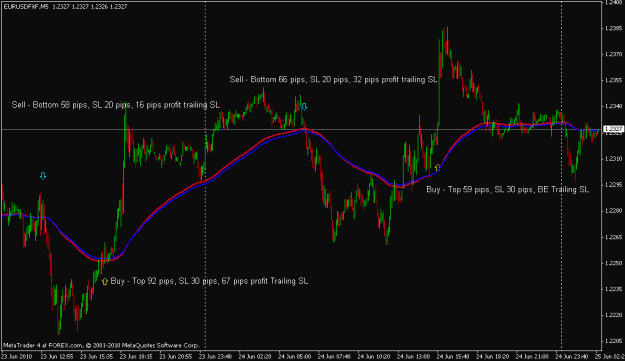Click the 1.2265 price axis label
Screen dimensions: 625x361
pos(614,237)
